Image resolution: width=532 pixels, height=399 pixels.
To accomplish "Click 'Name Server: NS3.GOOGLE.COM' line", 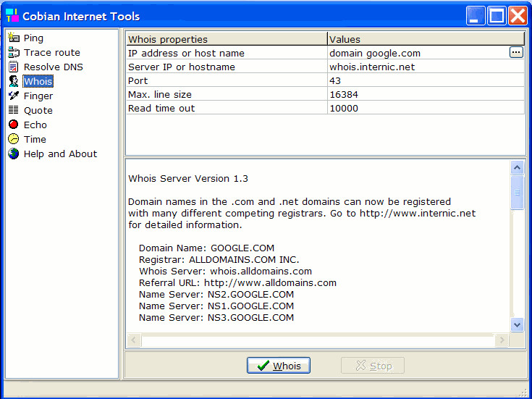I will [216, 317].
